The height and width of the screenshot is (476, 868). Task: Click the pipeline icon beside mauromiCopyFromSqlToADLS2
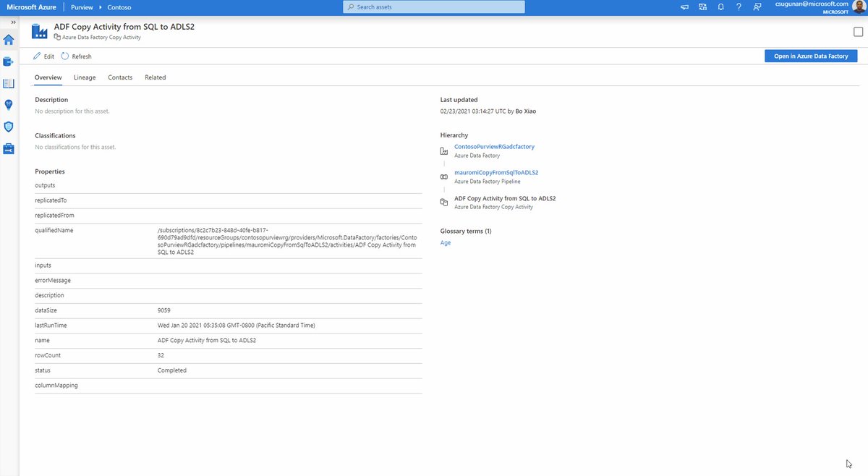point(444,177)
